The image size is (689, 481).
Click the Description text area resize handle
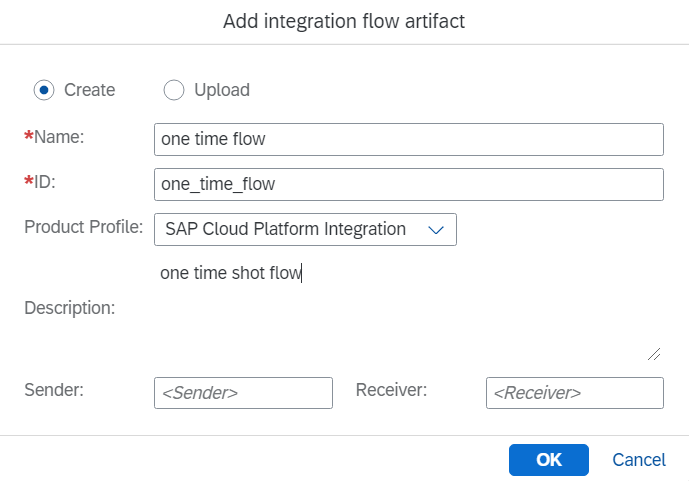point(654,353)
